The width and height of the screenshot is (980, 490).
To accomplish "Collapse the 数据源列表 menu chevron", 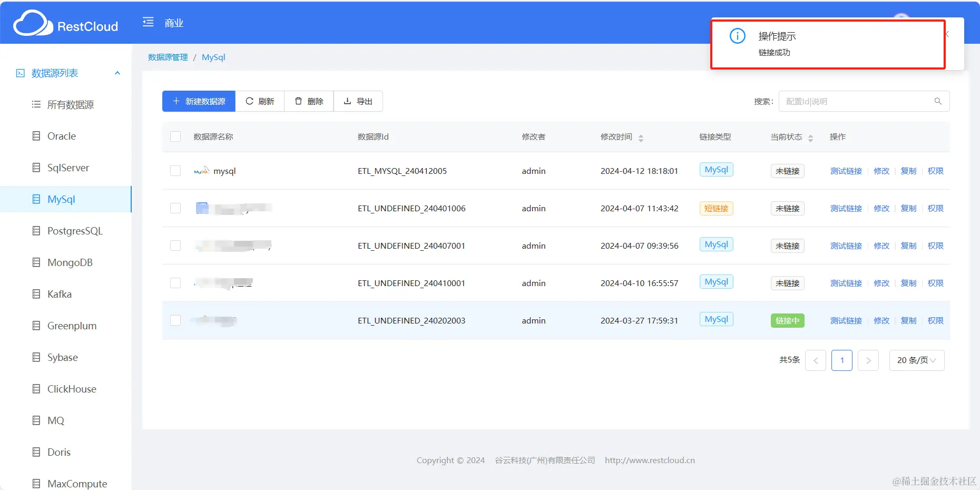I will 117,73.
